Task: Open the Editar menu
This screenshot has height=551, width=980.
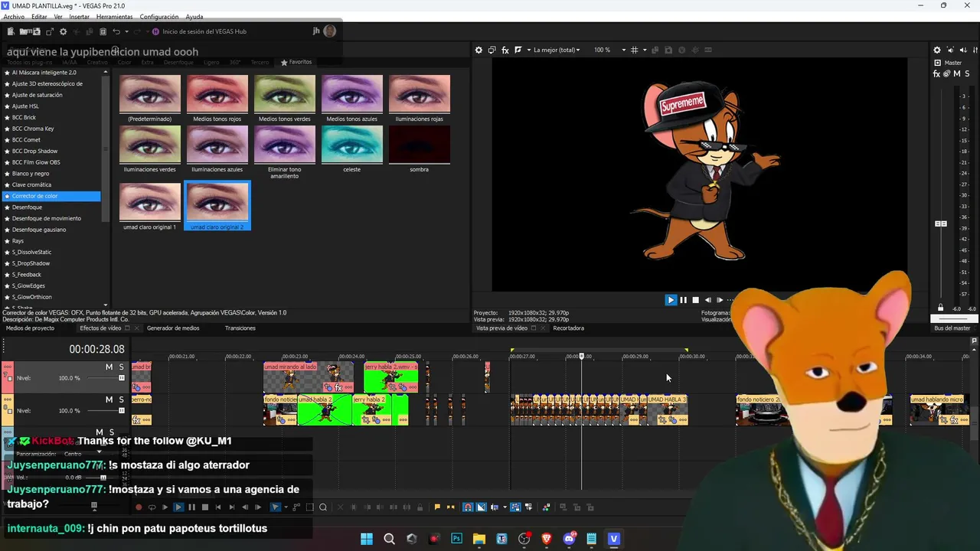Action: point(39,17)
